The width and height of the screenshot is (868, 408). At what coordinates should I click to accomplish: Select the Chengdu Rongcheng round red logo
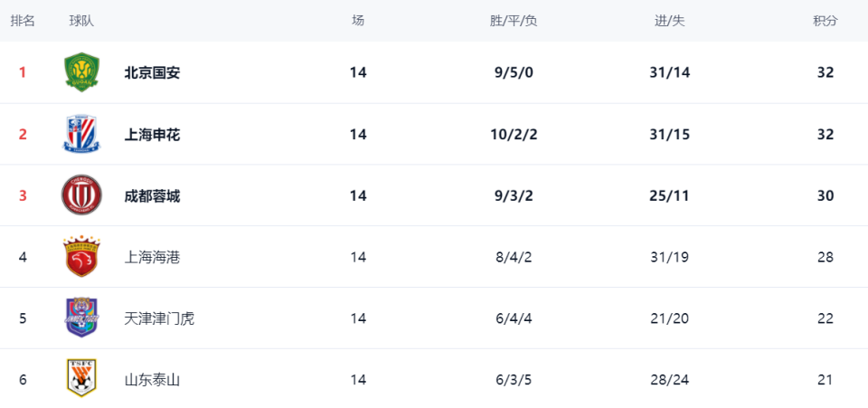click(81, 195)
